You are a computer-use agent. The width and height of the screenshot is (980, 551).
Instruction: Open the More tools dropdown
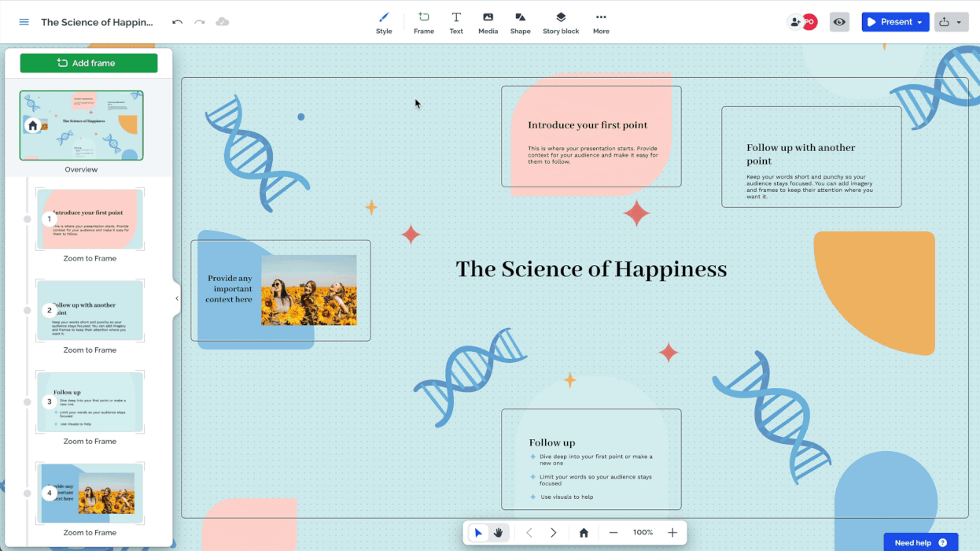click(601, 23)
